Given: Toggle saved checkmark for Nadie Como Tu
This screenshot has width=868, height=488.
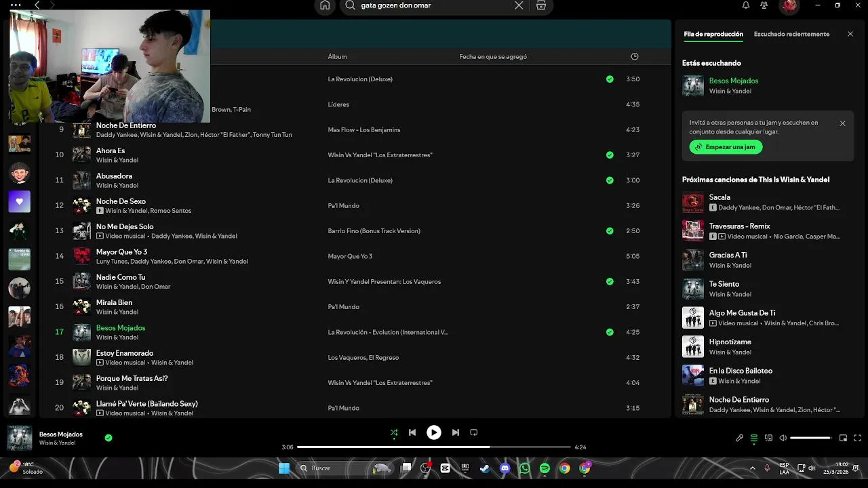Looking at the screenshot, I should pos(610,281).
